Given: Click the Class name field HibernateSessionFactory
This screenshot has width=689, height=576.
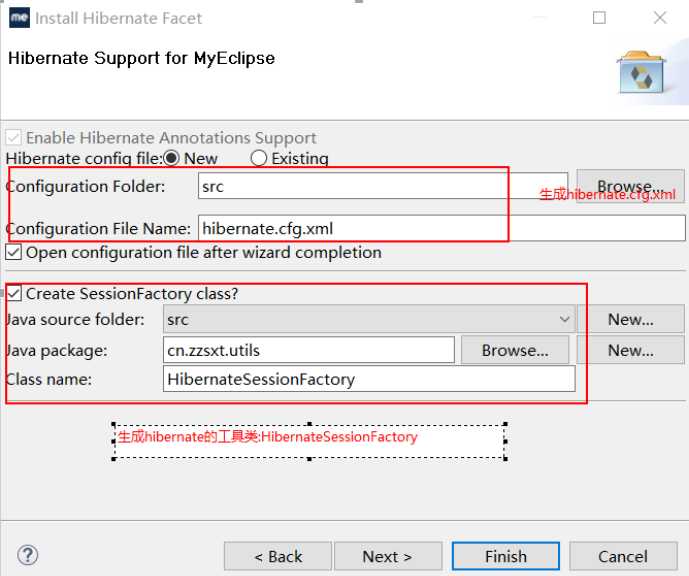Looking at the screenshot, I should (x=369, y=379).
